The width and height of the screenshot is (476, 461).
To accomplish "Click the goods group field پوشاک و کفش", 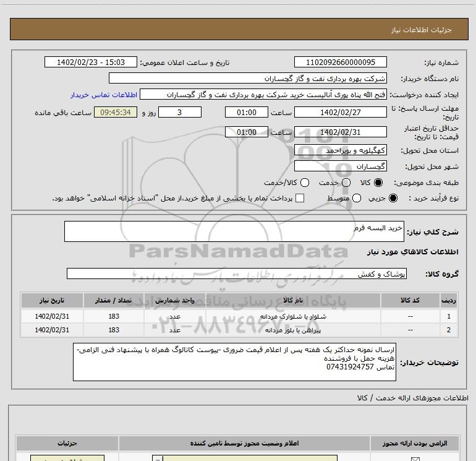I will tap(237, 274).
